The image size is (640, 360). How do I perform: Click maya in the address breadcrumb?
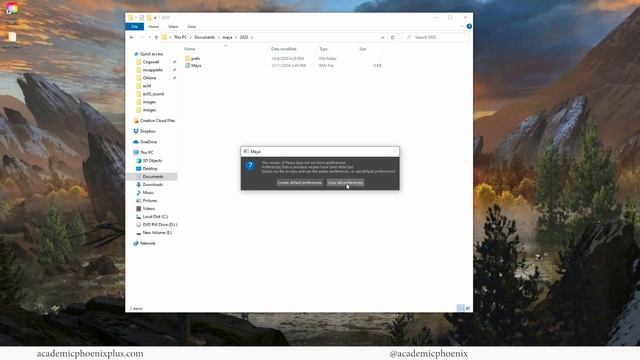[x=227, y=37]
